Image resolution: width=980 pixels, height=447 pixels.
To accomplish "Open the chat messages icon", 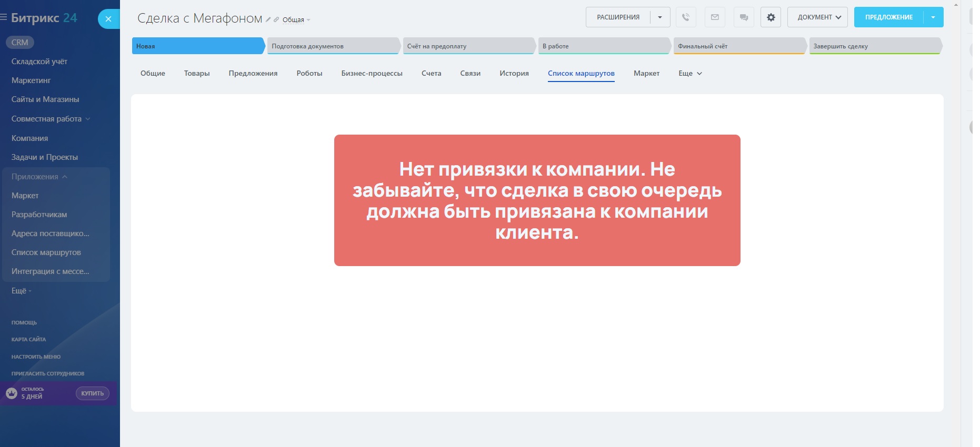I will pyautogui.click(x=744, y=17).
